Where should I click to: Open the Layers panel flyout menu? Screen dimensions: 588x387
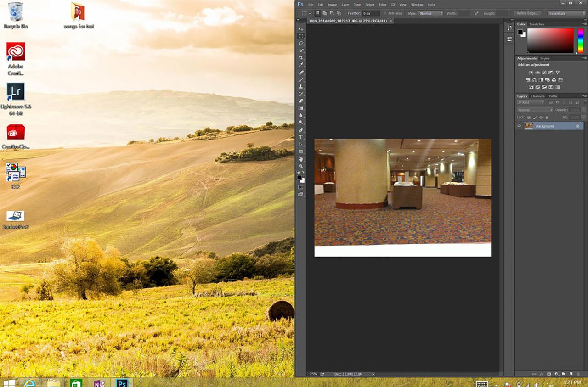(x=585, y=96)
